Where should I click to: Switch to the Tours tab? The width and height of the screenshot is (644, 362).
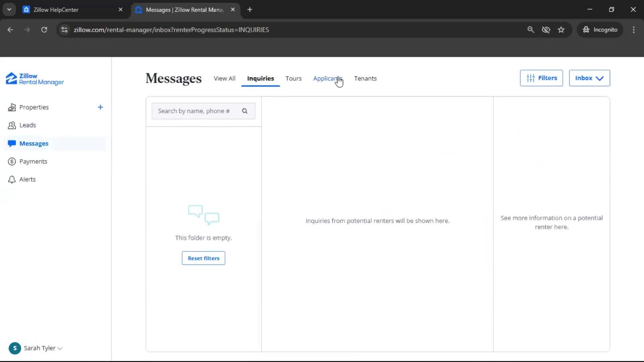[293, 78]
